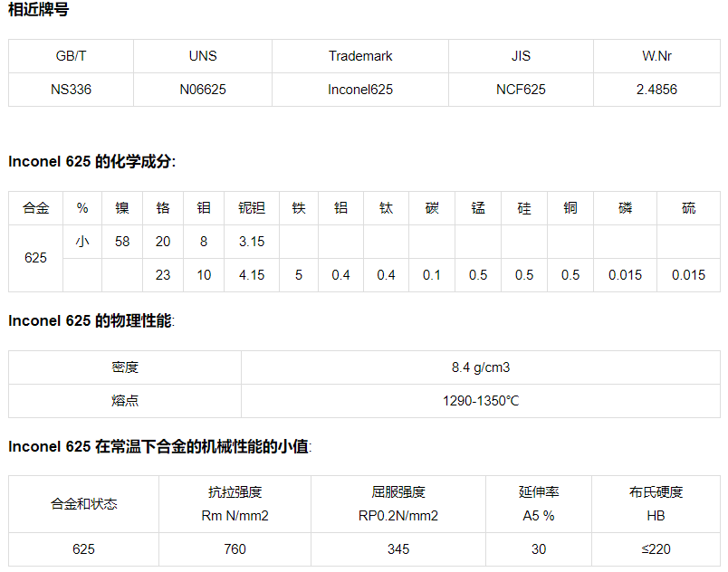
Task: Select the N06625 value
Action: click(203, 90)
